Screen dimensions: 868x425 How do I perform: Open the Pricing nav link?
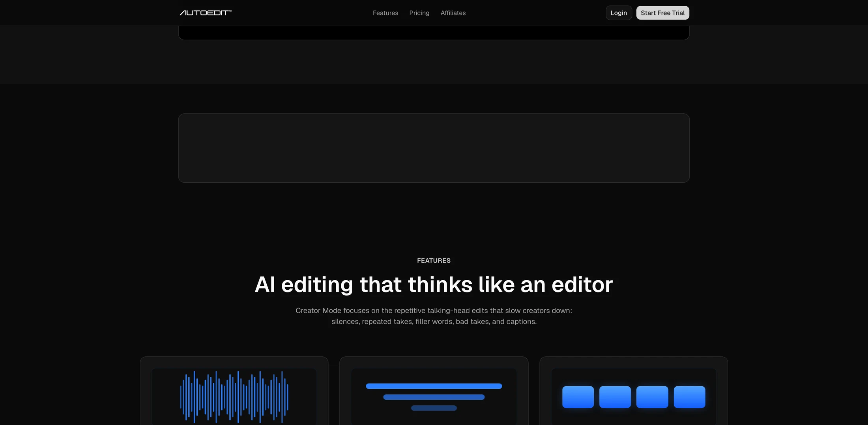419,13
